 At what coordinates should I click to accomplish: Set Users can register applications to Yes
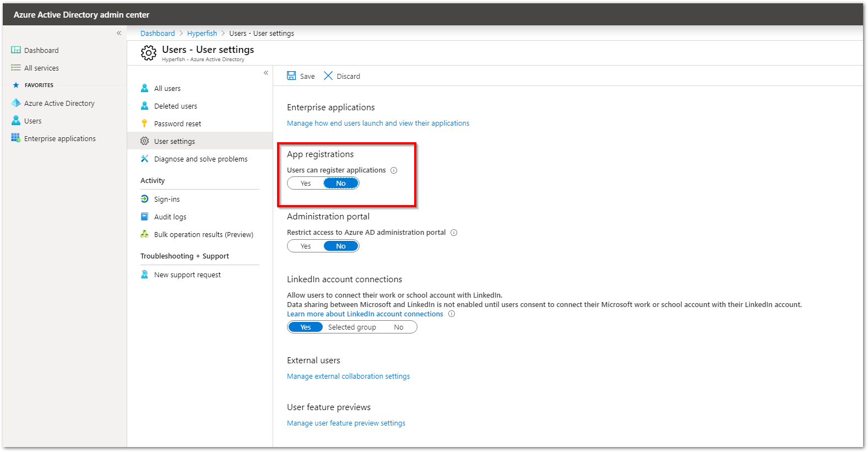pos(306,184)
